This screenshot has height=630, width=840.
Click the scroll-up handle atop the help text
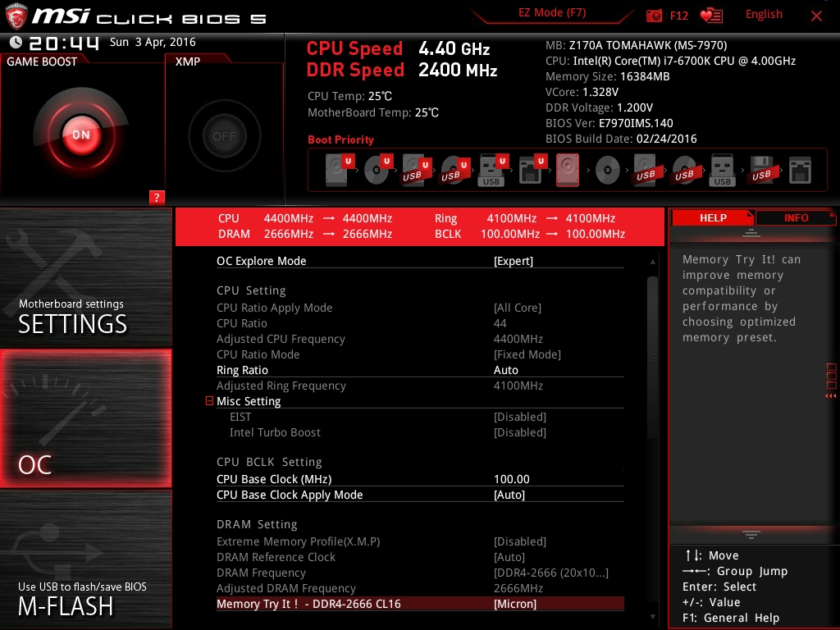(x=751, y=232)
